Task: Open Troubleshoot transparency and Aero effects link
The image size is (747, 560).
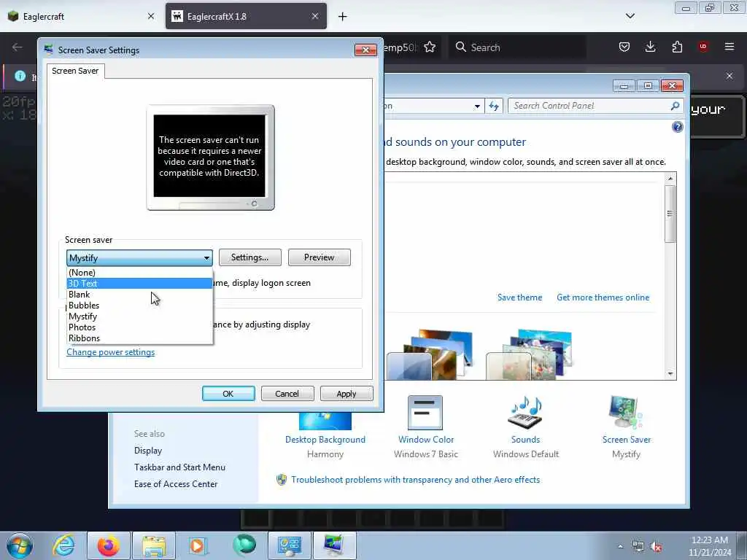Action: pos(415,480)
